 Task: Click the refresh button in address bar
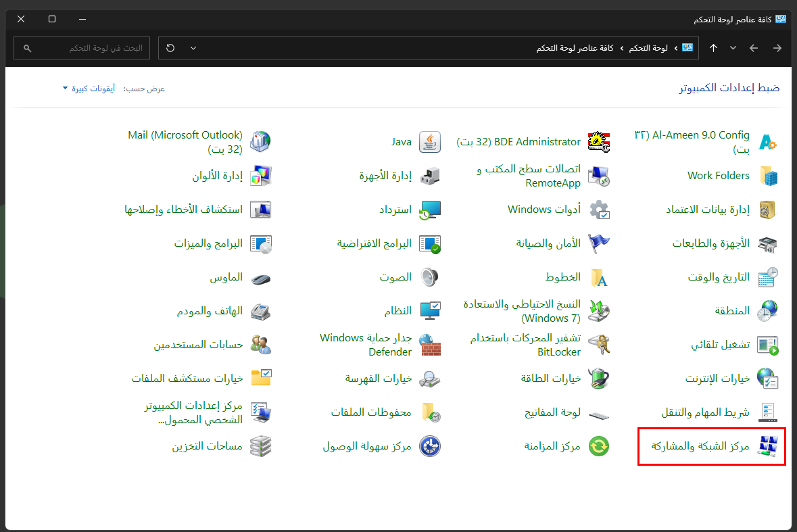tap(170, 48)
